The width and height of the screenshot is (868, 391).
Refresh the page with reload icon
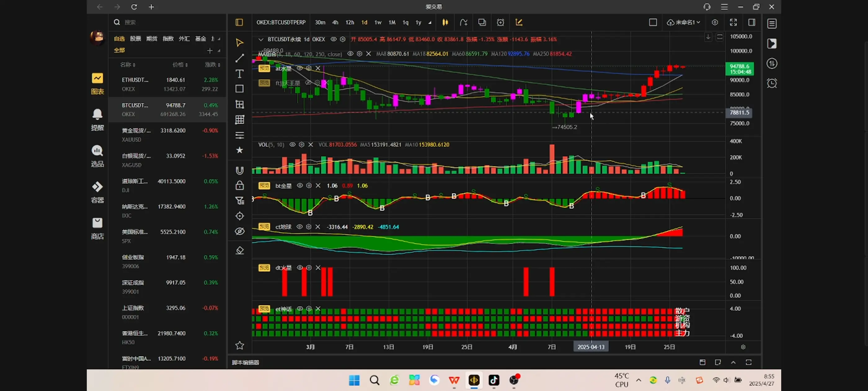(x=134, y=7)
